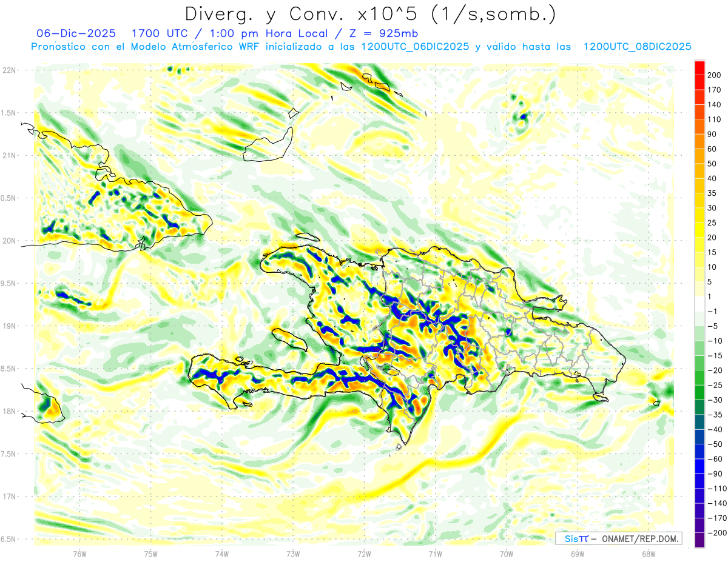This screenshot has height=562, width=728.
Task: Click the valid-until time '1200UTC_08DIC2025'
Action: [x=637, y=47]
